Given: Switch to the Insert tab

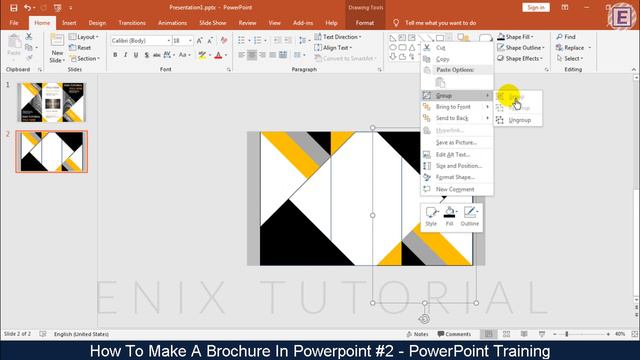Looking at the screenshot, I should [69, 23].
